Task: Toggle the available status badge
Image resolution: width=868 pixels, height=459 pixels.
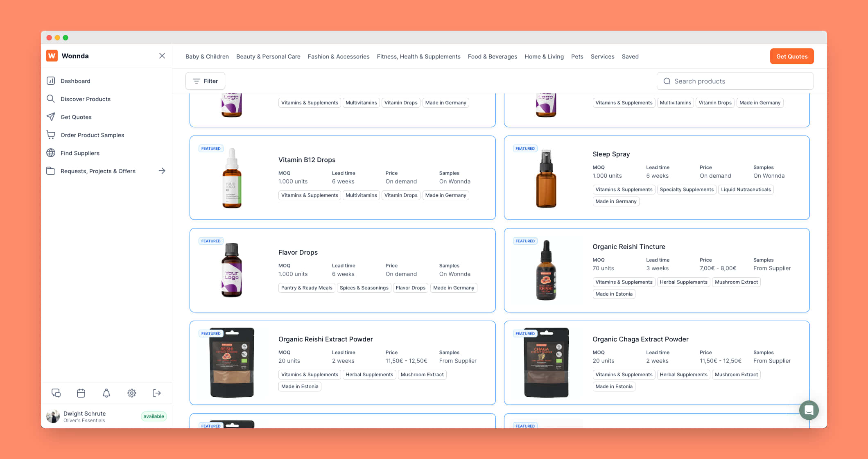Action: (x=154, y=416)
